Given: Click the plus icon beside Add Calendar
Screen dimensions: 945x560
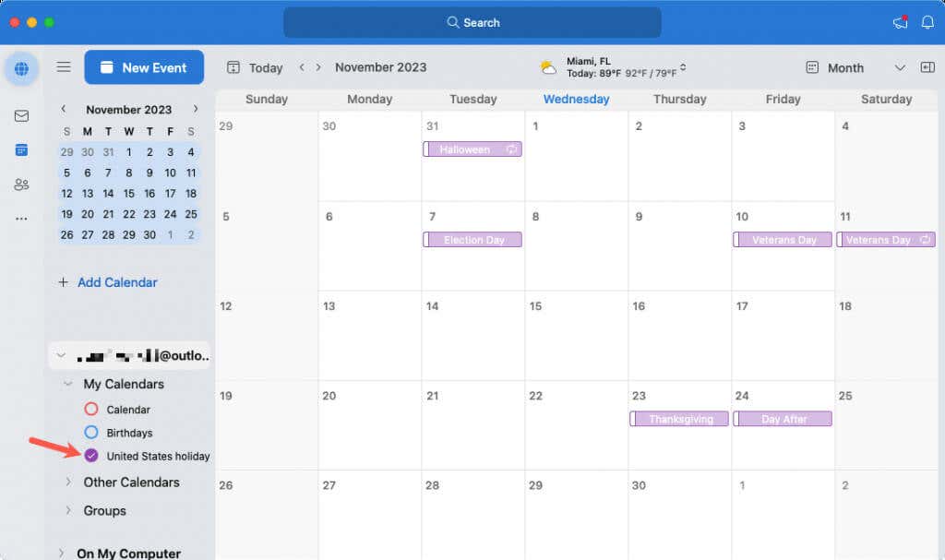Looking at the screenshot, I should [64, 282].
